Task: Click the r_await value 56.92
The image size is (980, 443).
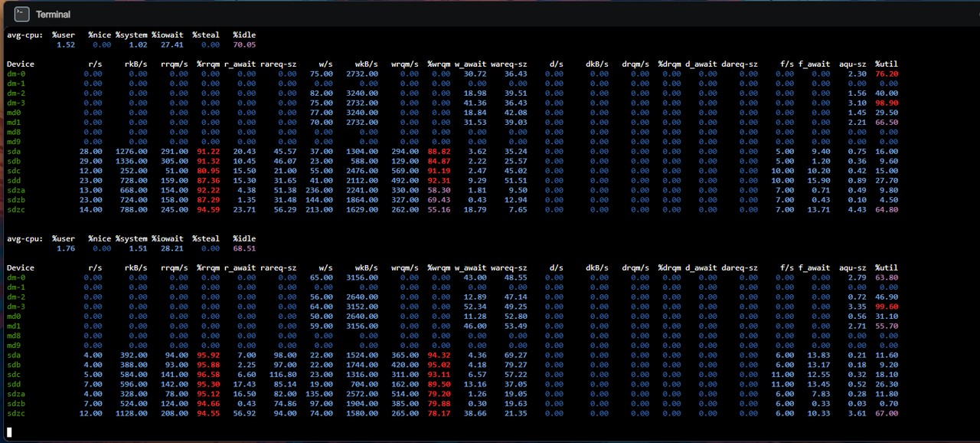Action: [244, 413]
